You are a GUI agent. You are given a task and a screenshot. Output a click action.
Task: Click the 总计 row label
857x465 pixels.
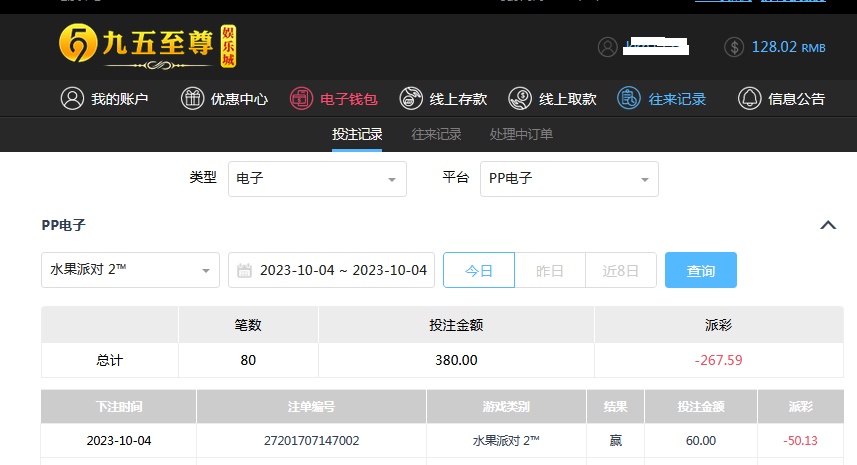pos(109,360)
